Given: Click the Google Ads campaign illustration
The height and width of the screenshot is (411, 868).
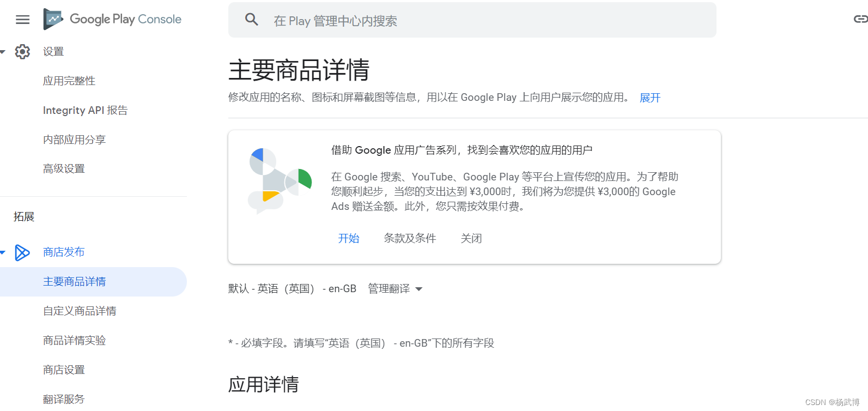Looking at the screenshot, I should point(280,181).
